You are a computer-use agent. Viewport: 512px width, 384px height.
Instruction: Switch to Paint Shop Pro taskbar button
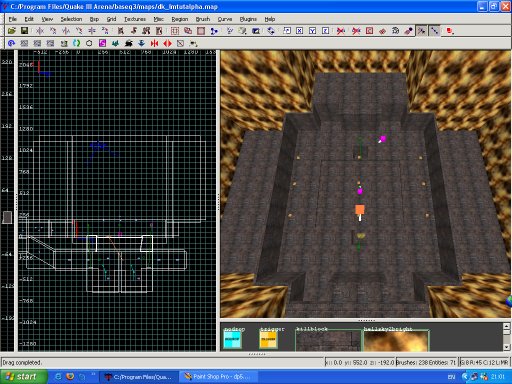click(219, 377)
